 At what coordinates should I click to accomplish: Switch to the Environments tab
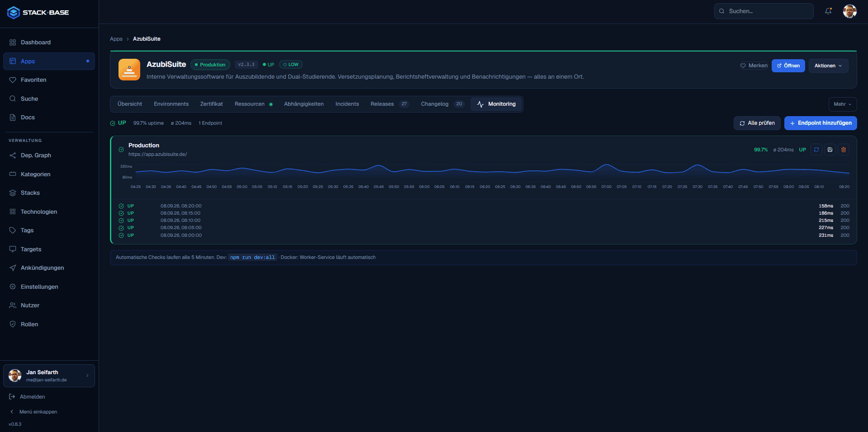(171, 104)
